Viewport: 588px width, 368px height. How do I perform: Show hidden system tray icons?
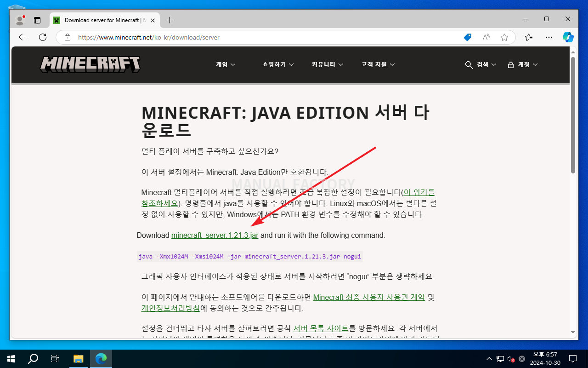(490, 359)
